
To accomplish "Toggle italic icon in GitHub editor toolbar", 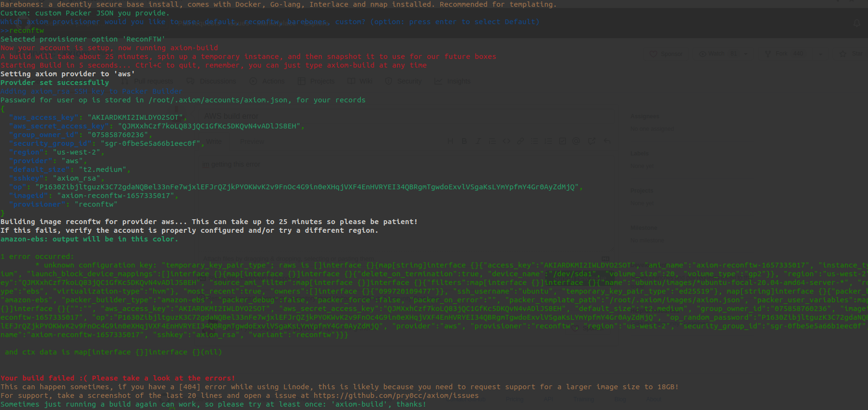I will (478, 141).
